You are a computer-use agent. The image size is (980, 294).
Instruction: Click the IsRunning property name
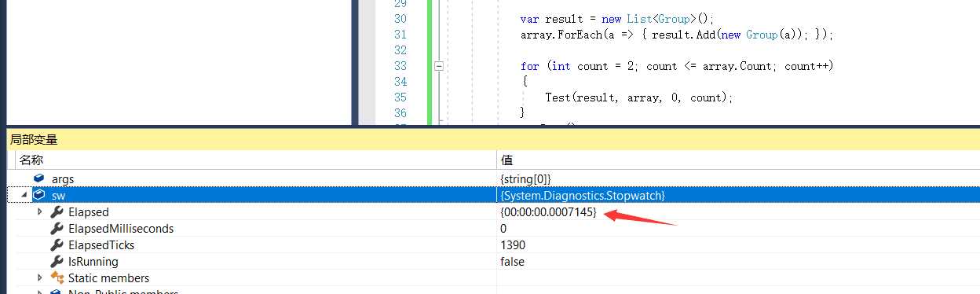click(x=93, y=262)
